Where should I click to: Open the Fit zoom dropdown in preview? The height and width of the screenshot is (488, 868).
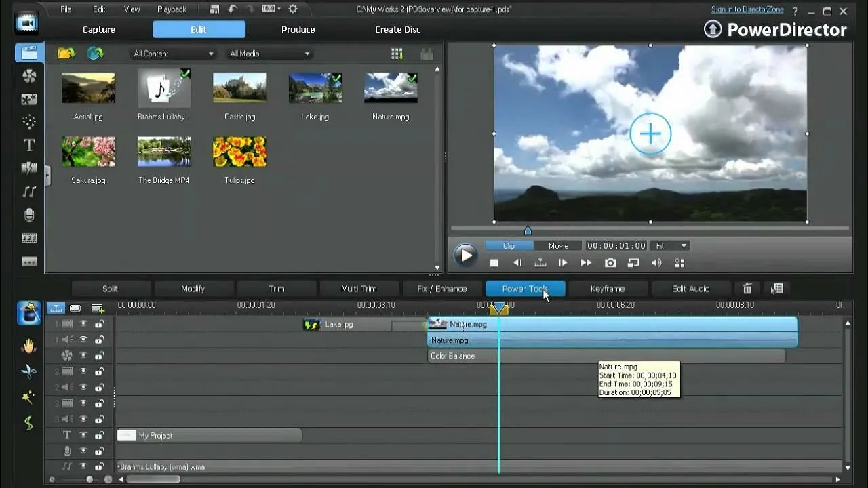coord(671,245)
